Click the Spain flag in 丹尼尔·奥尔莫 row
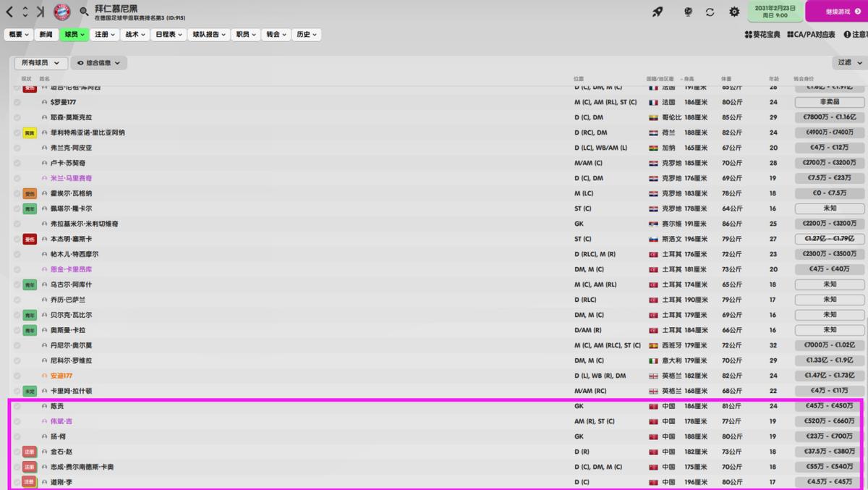This screenshot has width=868, height=490. point(653,345)
